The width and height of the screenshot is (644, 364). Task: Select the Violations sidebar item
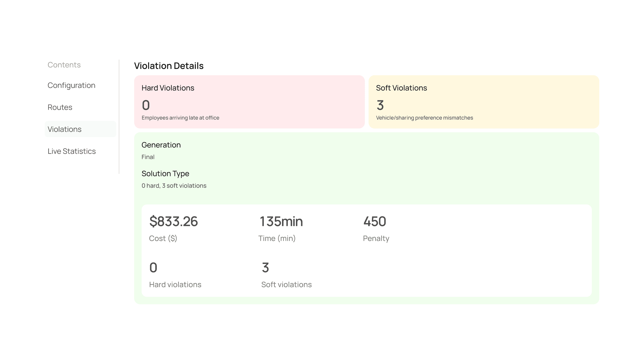65,129
